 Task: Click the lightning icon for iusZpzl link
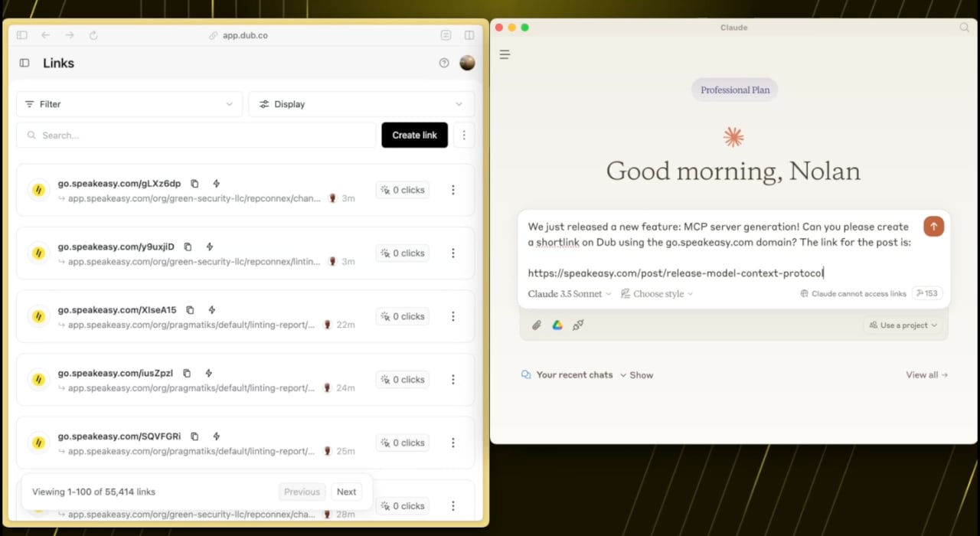click(209, 373)
